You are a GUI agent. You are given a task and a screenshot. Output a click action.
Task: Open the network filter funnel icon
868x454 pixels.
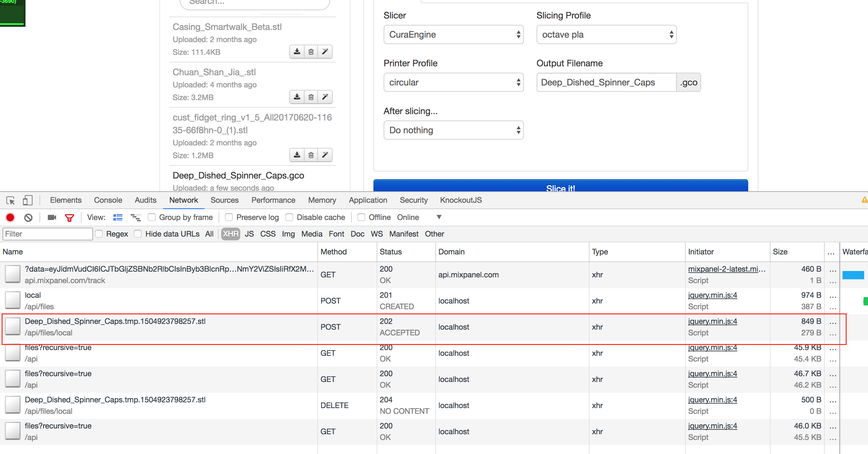click(x=69, y=217)
